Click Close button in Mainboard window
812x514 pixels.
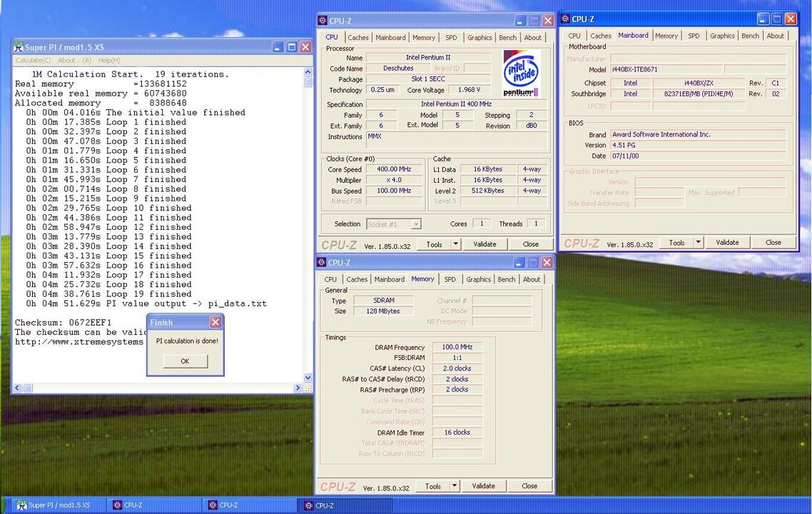tap(773, 243)
